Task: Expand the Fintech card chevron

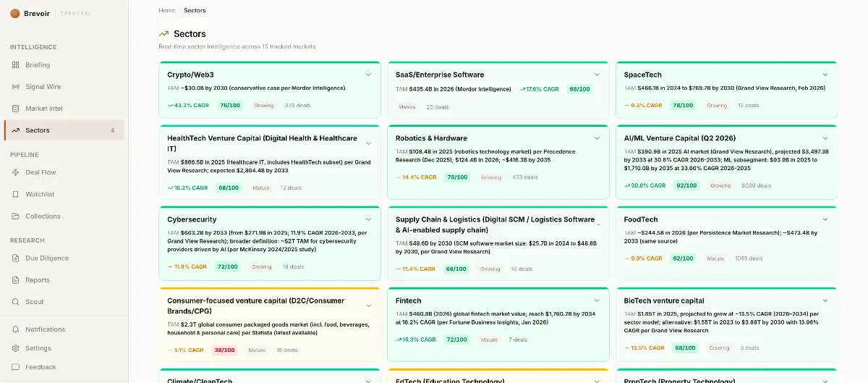Action: 597,300
